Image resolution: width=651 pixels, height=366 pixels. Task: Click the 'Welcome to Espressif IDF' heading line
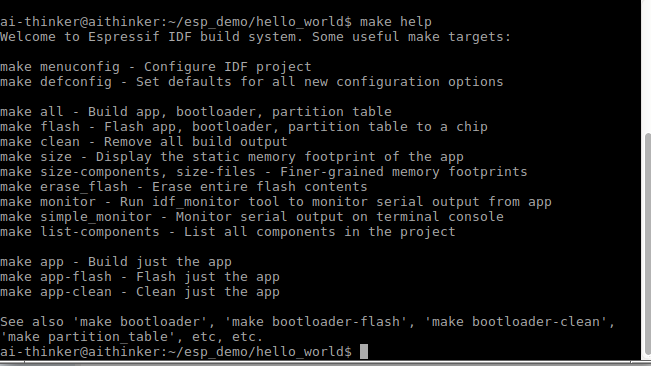(x=255, y=37)
